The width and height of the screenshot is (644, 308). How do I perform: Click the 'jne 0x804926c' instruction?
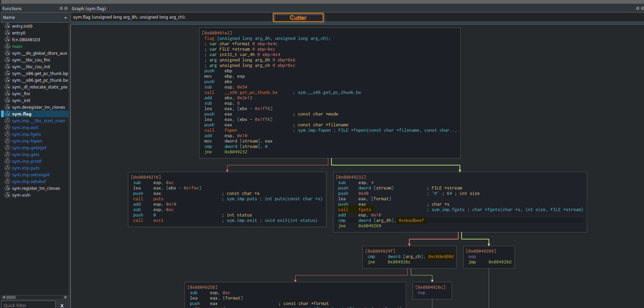(389, 262)
